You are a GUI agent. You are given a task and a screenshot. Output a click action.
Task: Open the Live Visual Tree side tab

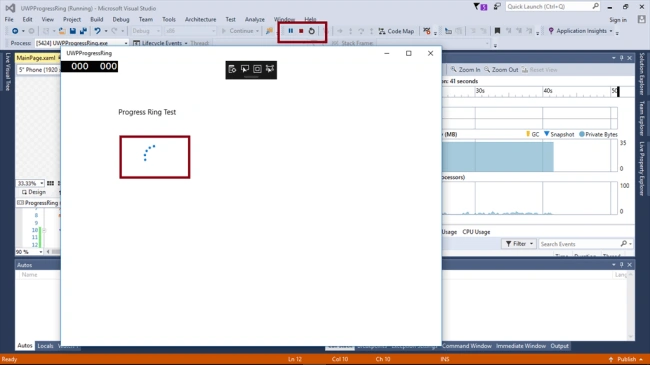pos(7,72)
